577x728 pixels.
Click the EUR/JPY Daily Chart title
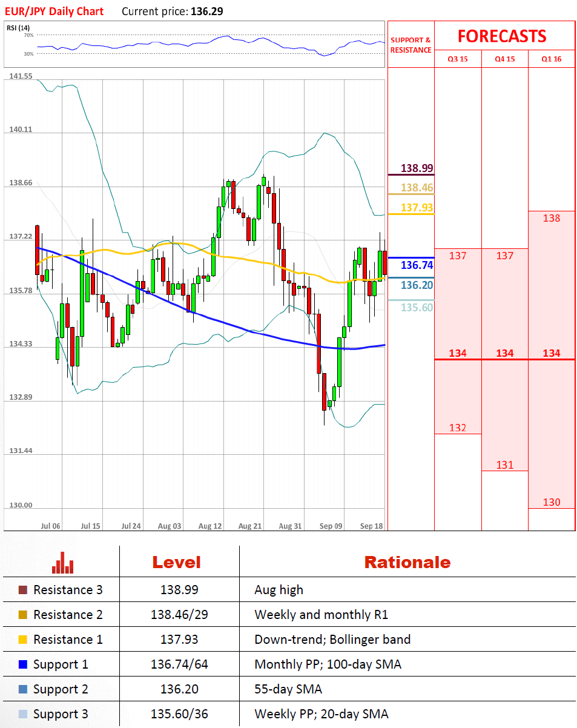pyautogui.click(x=54, y=12)
